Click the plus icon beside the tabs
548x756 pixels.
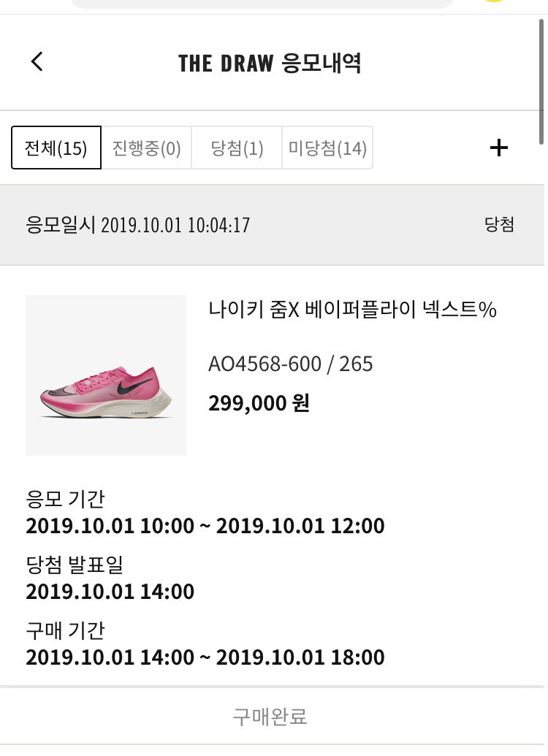click(499, 148)
